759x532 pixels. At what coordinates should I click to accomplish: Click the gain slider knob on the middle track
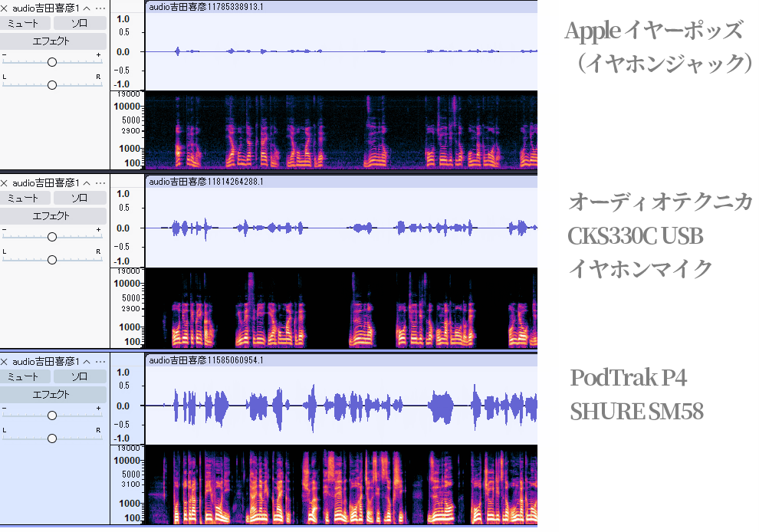tap(52, 237)
